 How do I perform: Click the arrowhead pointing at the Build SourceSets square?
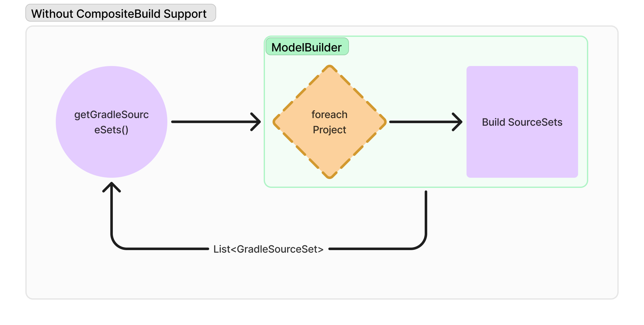click(457, 122)
